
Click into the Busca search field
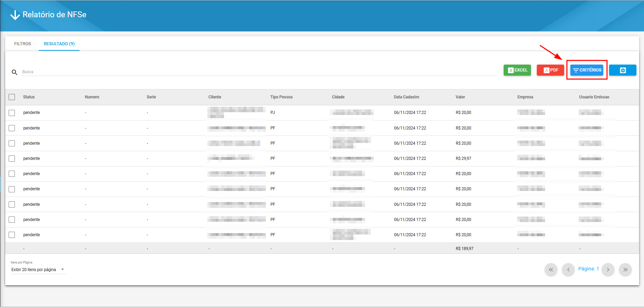[259, 72]
